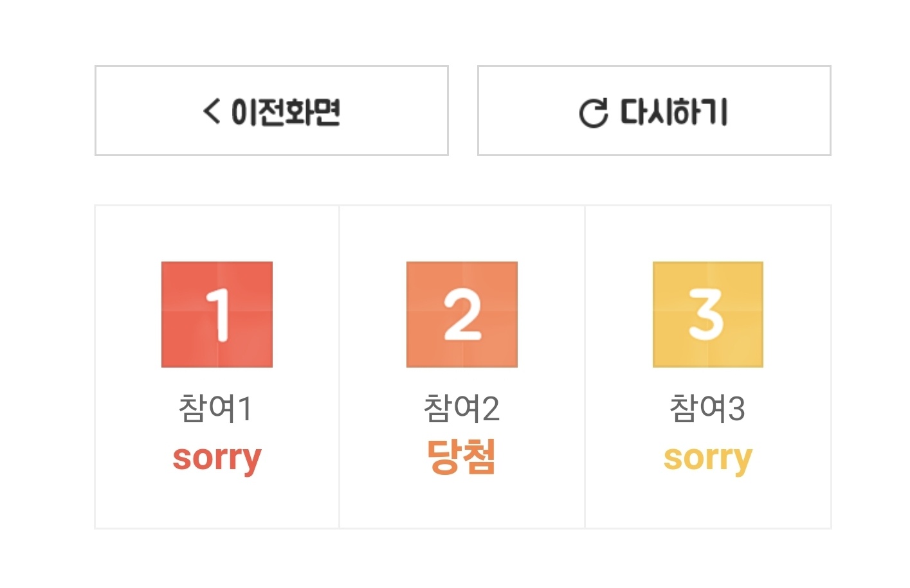This screenshot has height=588, width=910.
Task: Click the orange 당첨 winning result text
Action: (x=462, y=457)
